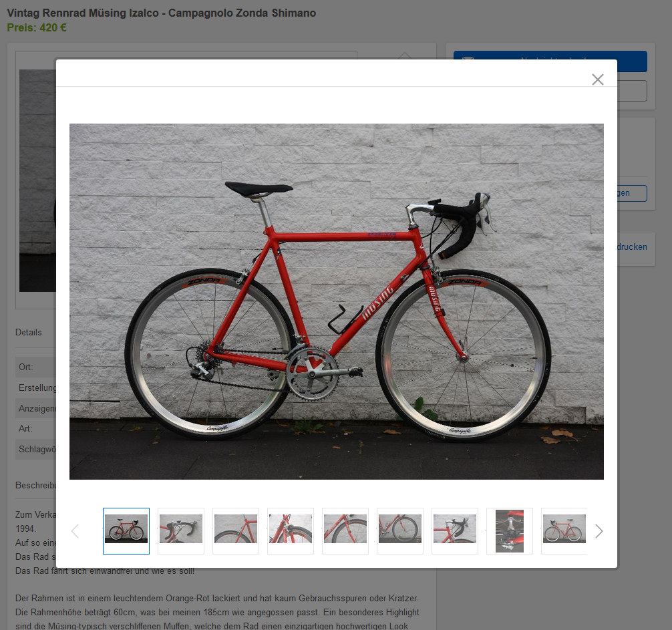Click the white outlined button below the message button

click(x=632, y=91)
